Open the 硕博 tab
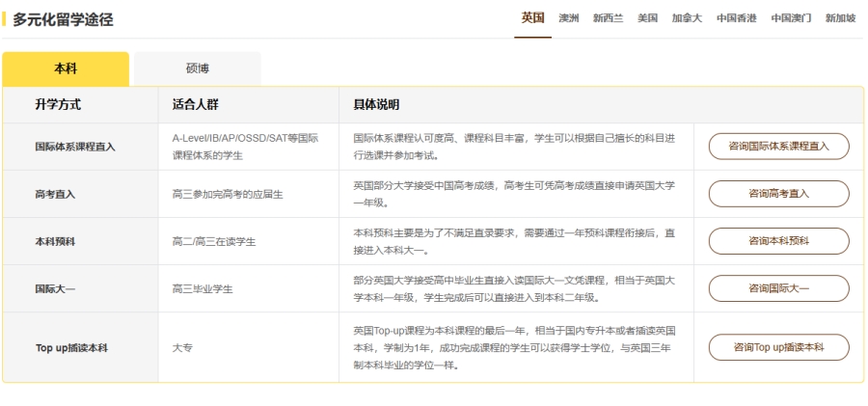 click(198, 68)
